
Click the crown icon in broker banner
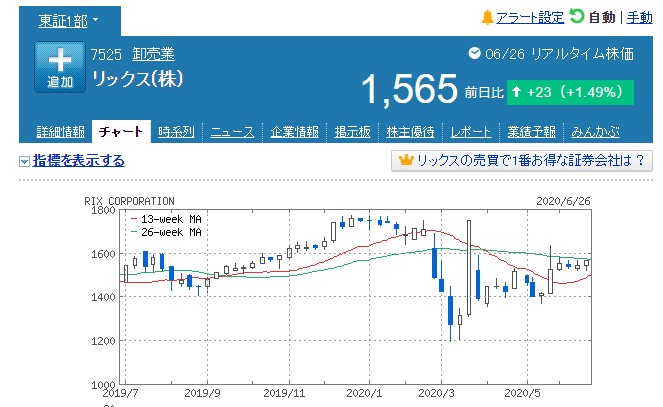click(406, 160)
